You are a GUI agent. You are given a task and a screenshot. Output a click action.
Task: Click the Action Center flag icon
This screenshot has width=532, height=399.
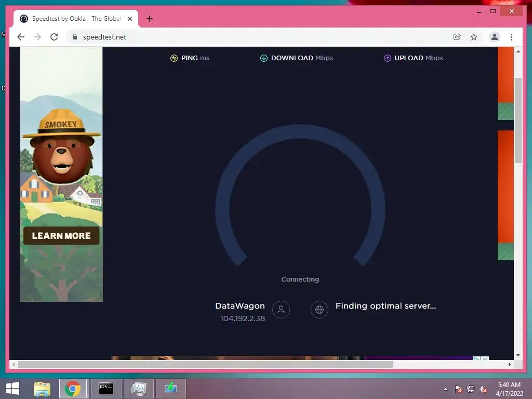click(x=458, y=389)
